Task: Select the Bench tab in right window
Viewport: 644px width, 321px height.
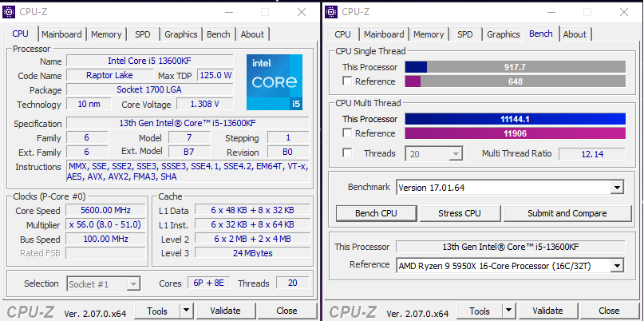Action: point(541,34)
